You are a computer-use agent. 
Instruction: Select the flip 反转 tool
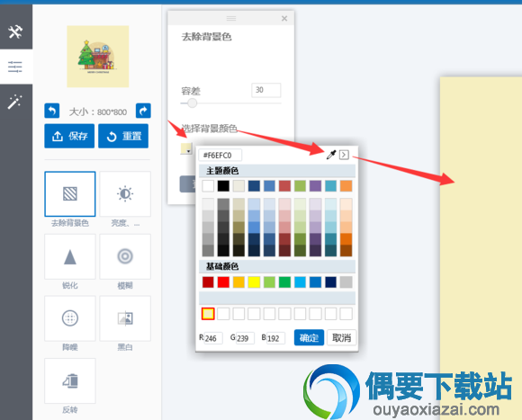(x=70, y=380)
